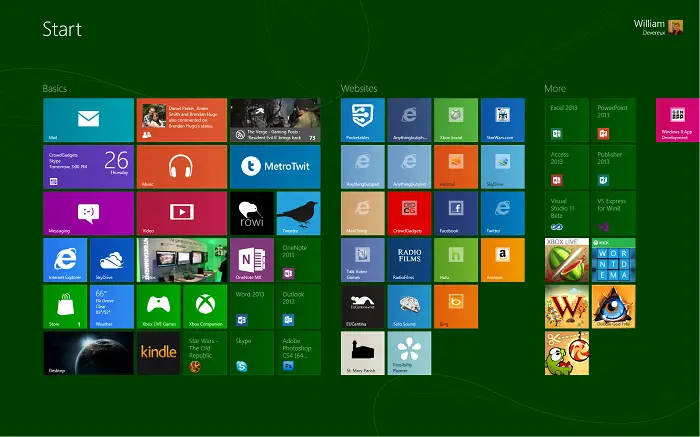Open the Hulu website tile
The width and height of the screenshot is (700, 437).
pos(456,260)
